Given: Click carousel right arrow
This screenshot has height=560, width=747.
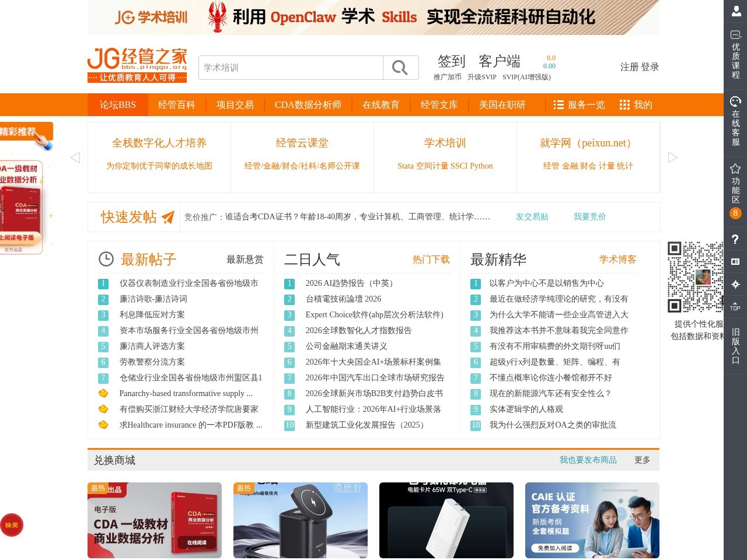Looking at the screenshot, I should point(672,157).
